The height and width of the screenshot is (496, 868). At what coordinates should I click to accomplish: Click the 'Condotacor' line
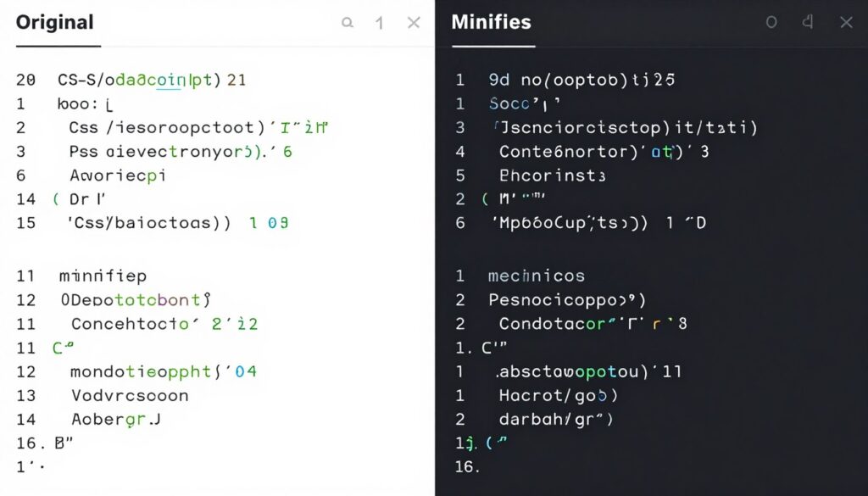(593, 323)
